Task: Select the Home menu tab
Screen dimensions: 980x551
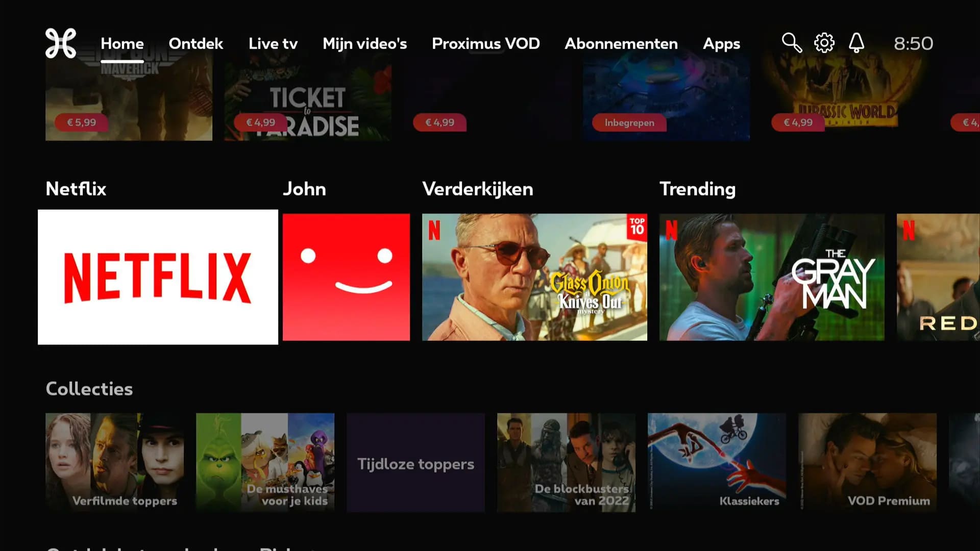Action: [x=122, y=43]
